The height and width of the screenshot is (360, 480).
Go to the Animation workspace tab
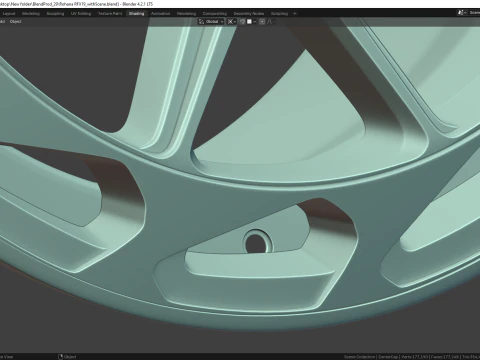pos(160,14)
